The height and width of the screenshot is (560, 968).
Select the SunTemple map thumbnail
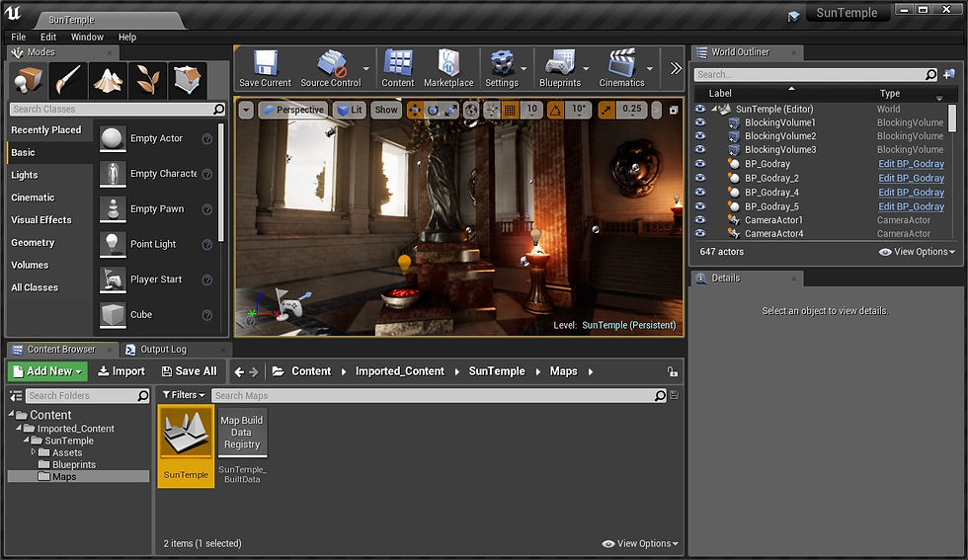coord(186,446)
